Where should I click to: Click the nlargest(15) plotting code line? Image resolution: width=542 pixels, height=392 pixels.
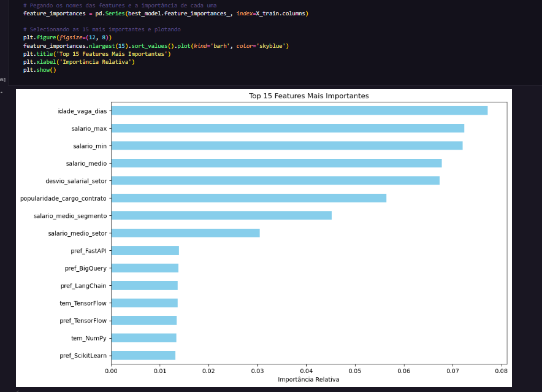[x=156, y=46]
